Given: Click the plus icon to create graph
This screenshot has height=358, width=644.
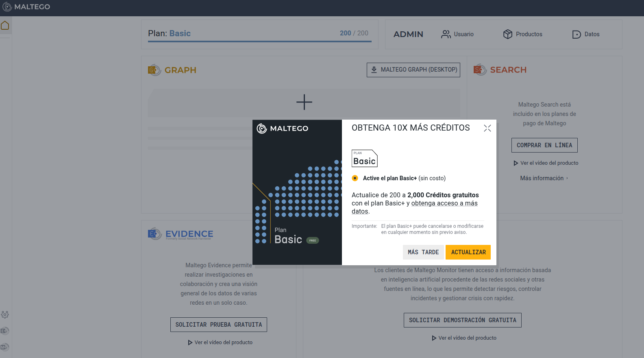Looking at the screenshot, I should (304, 102).
